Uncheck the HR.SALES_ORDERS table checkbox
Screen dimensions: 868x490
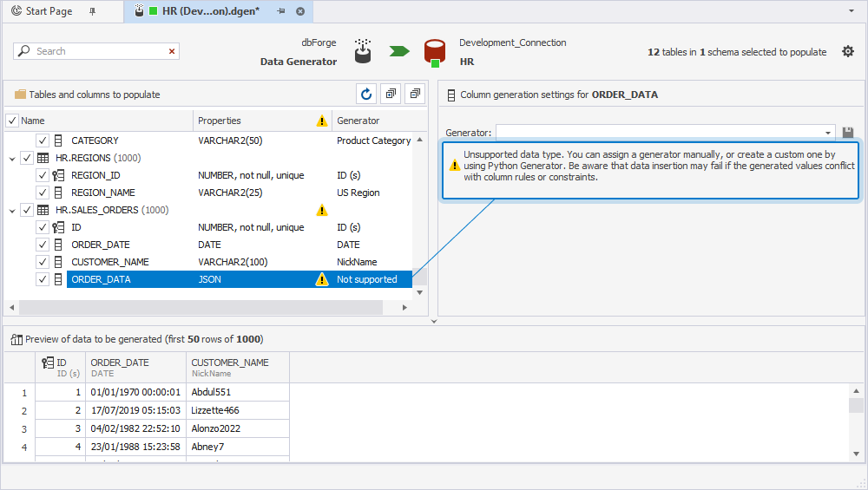pos(27,210)
